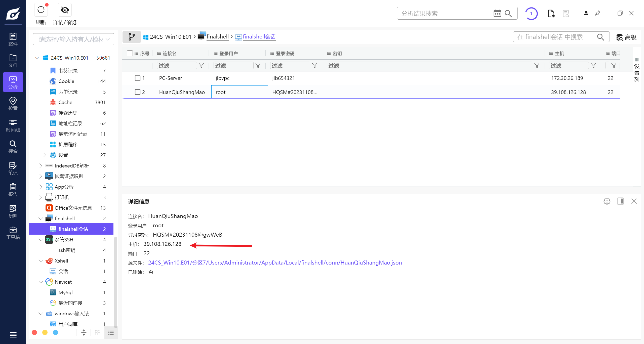Viewport: 644px width, 344px height.
Task: Click the calendar icon in search bar
Action: click(497, 13)
